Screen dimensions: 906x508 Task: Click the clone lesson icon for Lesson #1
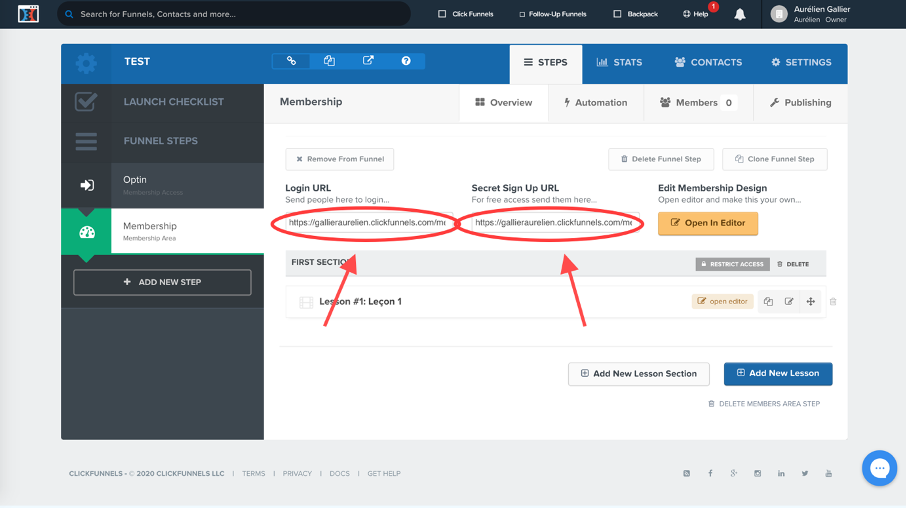[x=768, y=302]
